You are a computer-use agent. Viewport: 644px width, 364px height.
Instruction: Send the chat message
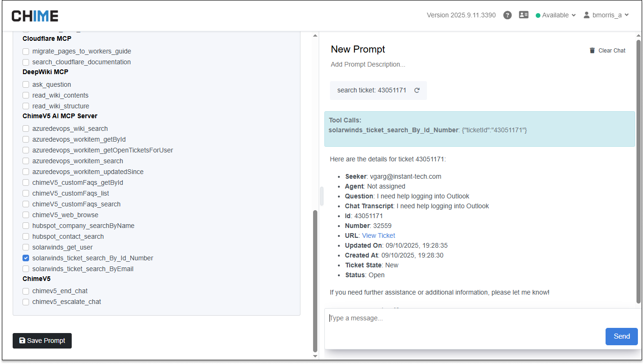click(622, 336)
